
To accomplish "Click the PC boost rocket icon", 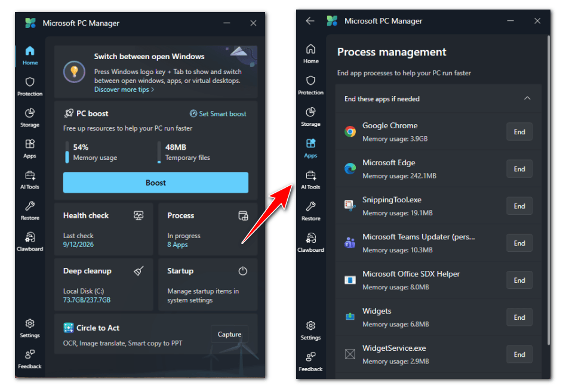I will [x=69, y=113].
